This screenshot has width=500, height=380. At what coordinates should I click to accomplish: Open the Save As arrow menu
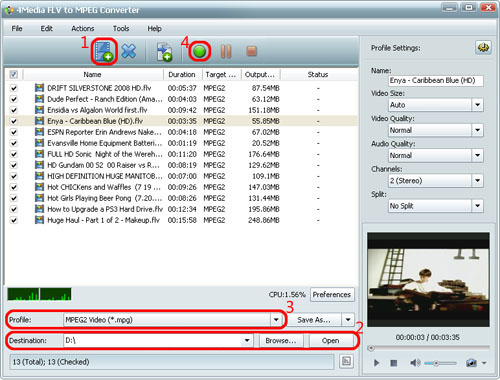[348, 320]
